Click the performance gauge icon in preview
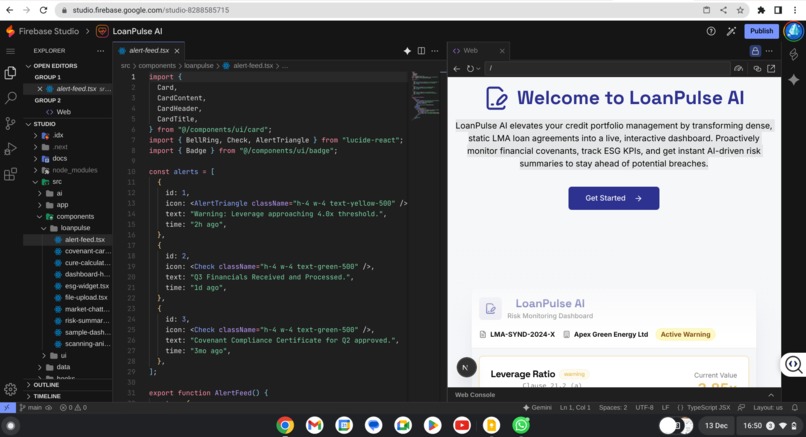 [739, 68]
